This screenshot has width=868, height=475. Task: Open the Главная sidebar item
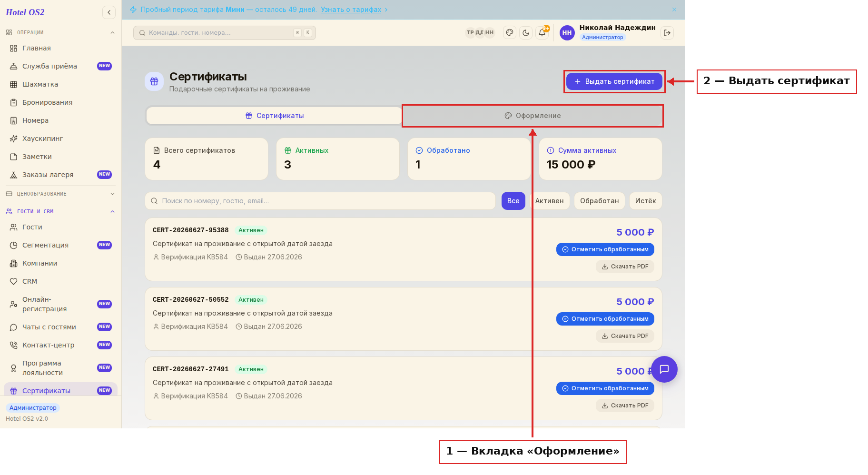pos(60,48)
